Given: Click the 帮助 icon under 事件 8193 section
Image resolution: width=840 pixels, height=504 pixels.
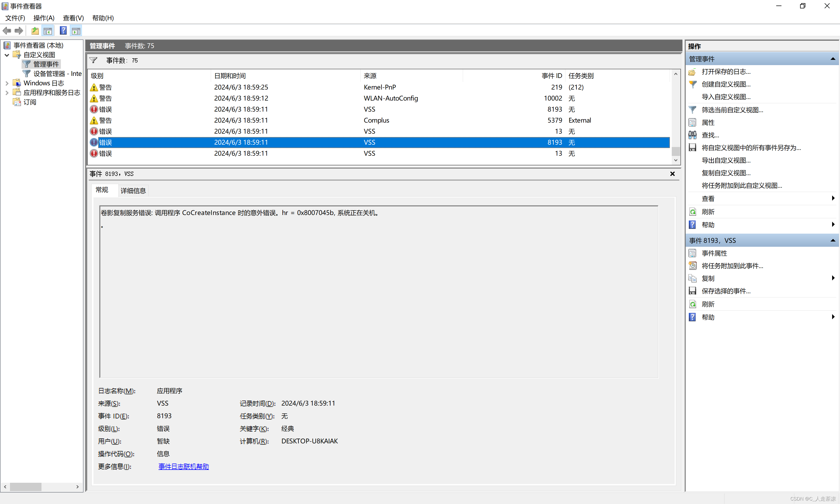Looking at the screenshot, I should point(692,317).
